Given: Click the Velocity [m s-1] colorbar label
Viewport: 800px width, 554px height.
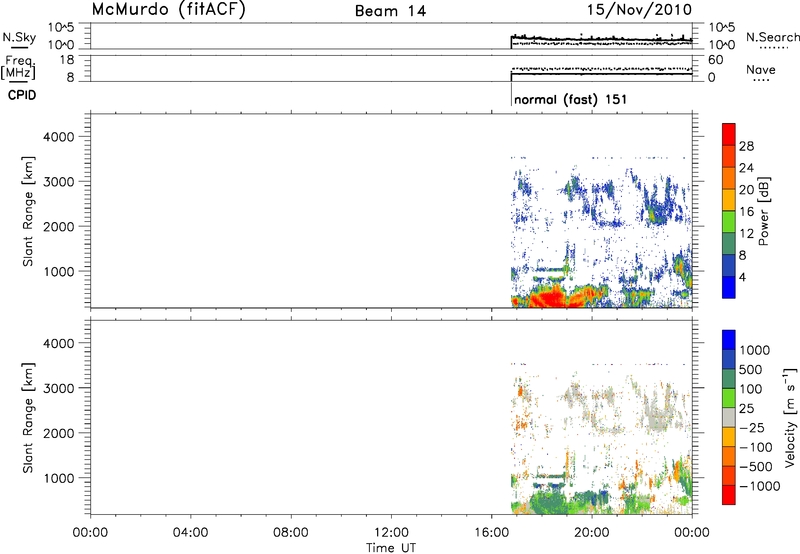Looking at the screenshot, I should pyautogui.click(x=790, y=417).
